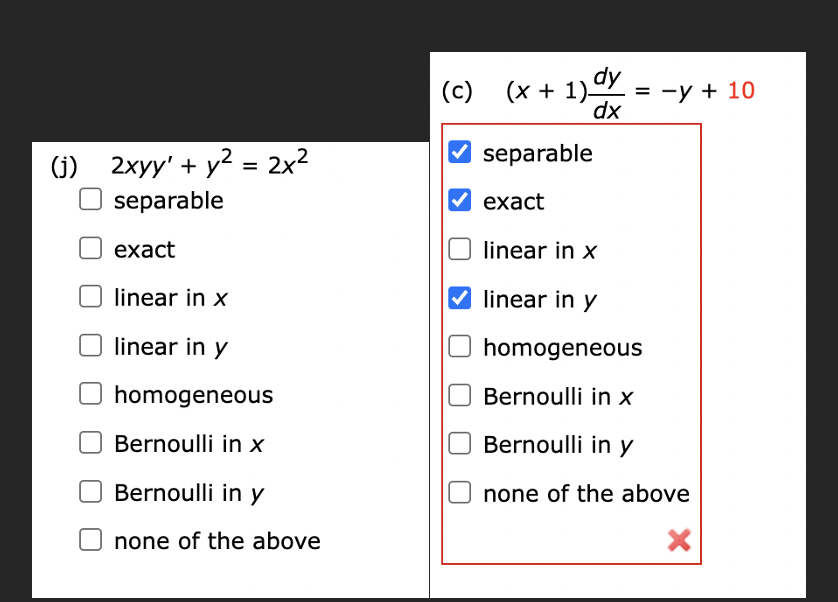
Task: Select none of the above for question (j)
Action: pos(90,540)
